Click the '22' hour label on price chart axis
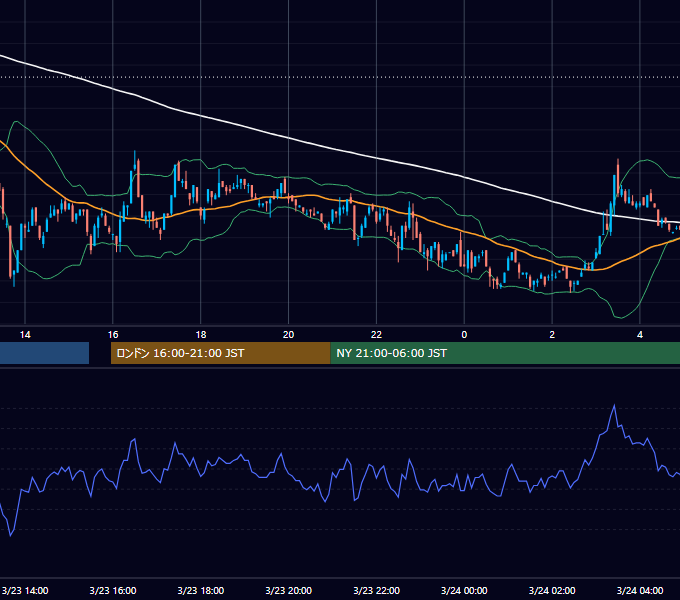 (376, 335)
